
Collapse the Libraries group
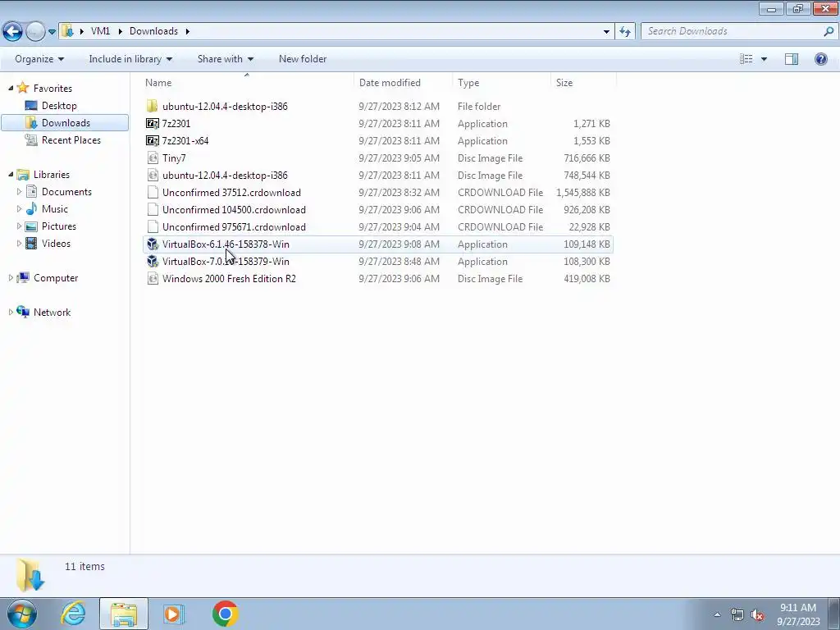tap(11, 174)
